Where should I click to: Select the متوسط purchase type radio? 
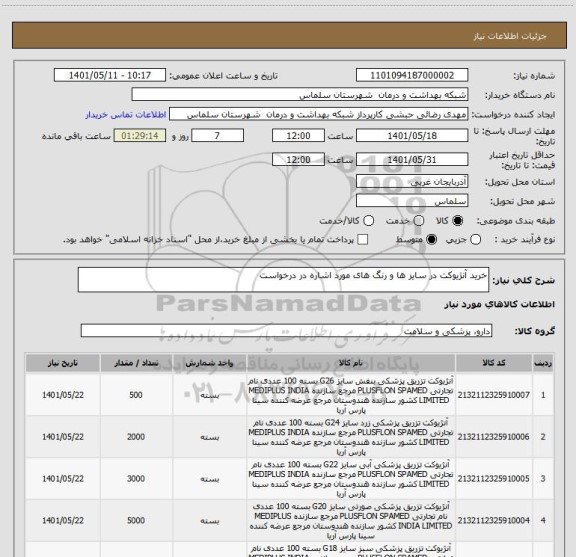(x=431, y=240)
